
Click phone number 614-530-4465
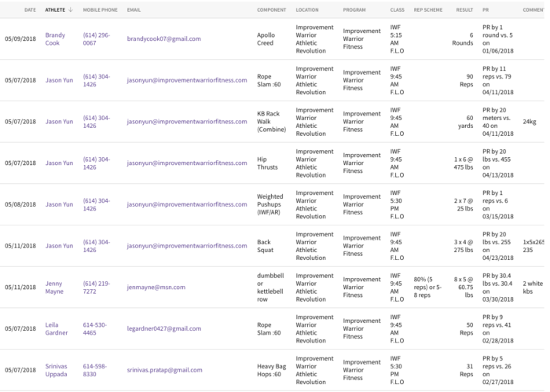pyautogui.click(x=95, y=328)
